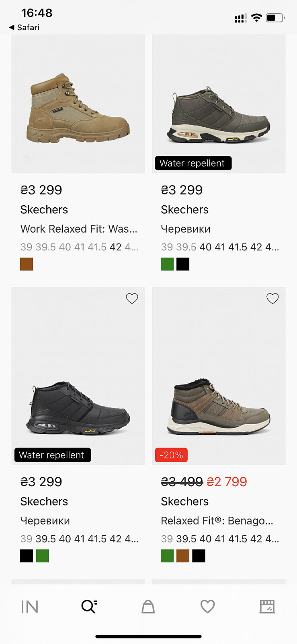Pick green swatch under black Skechers boots
The width and height of the screenshot is (297, 644).
point(42,556)
